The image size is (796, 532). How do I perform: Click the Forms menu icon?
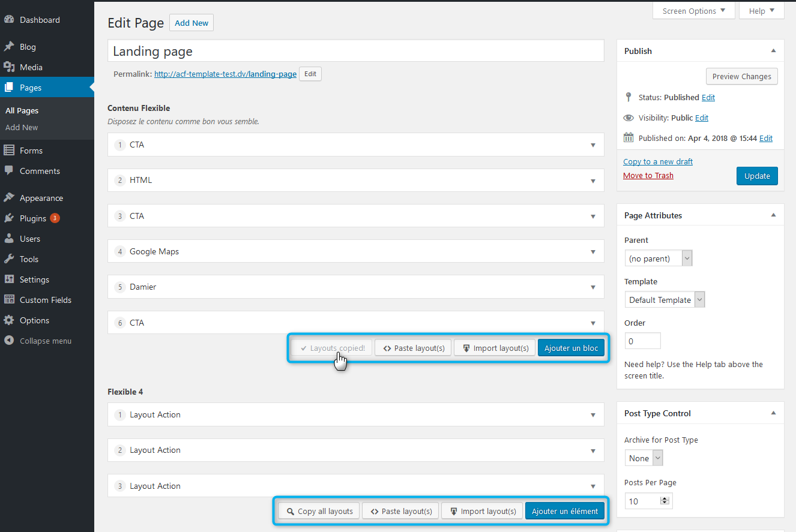[x=9, y=151]
